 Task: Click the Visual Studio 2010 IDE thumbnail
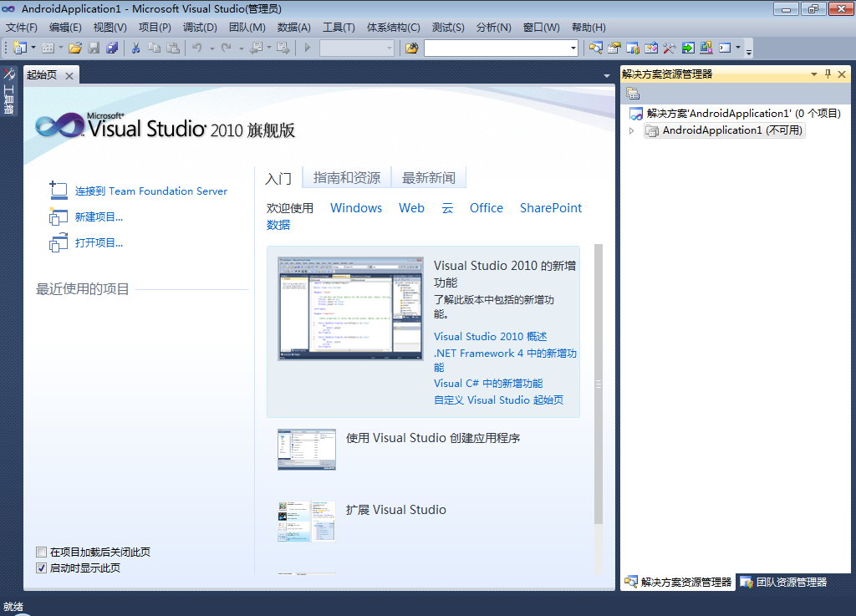coord(350,308)
